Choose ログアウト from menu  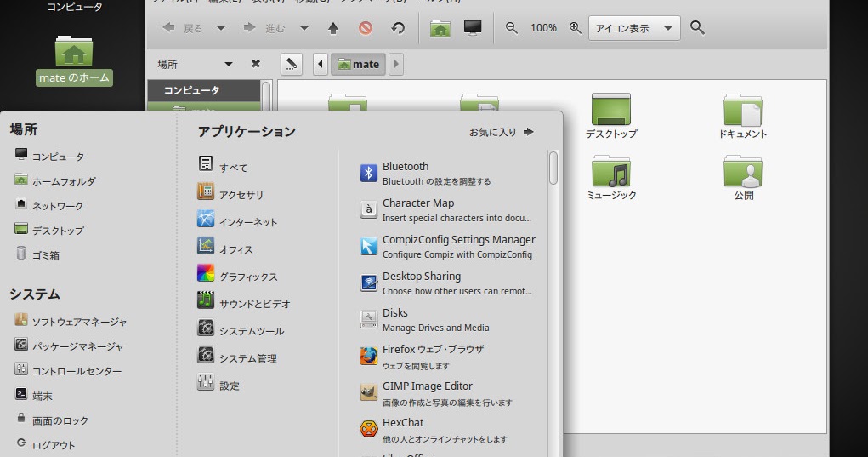coord(45,445)
